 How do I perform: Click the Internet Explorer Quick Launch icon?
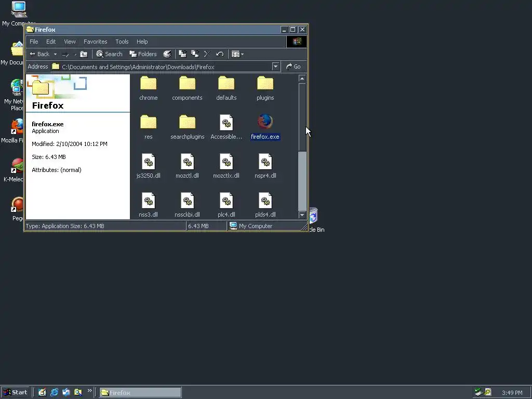point(54,392)
